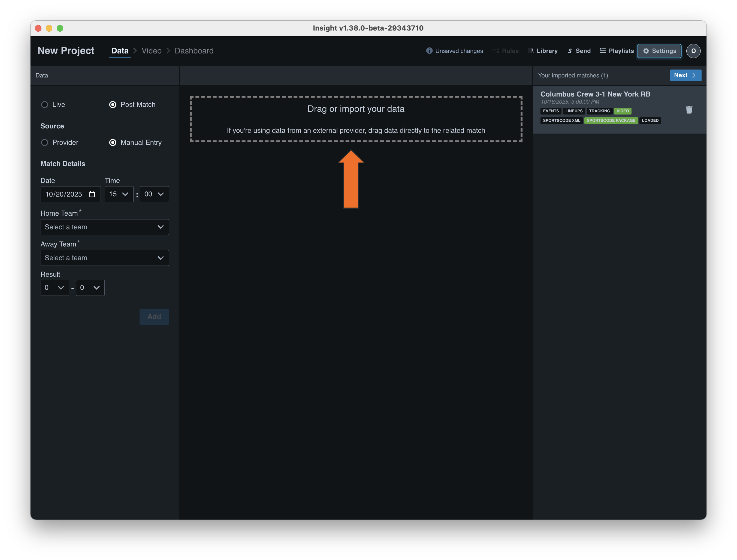Select the Post Match radio button
The height and width of the screenshot is (560, 737).
[x=113, y=105]
